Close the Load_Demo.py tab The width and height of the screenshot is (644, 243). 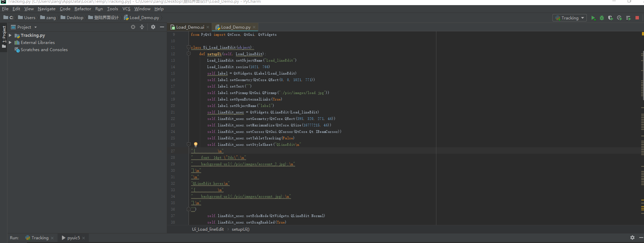254,27
